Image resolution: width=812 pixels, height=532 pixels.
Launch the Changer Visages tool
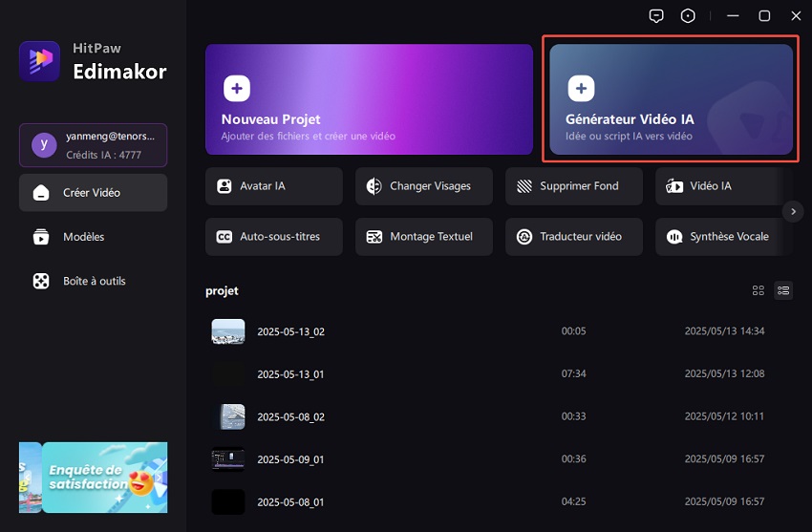click(x=423, y=186)
